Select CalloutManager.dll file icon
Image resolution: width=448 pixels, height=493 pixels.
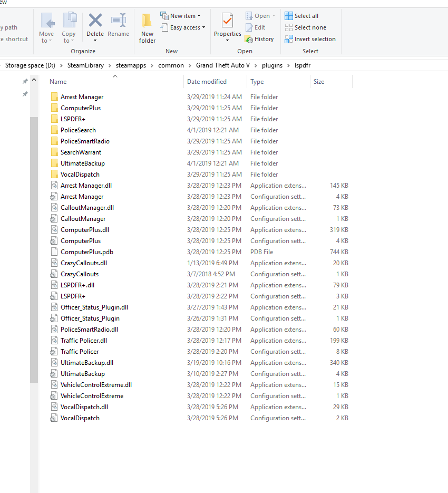click(x=54, y=208)
